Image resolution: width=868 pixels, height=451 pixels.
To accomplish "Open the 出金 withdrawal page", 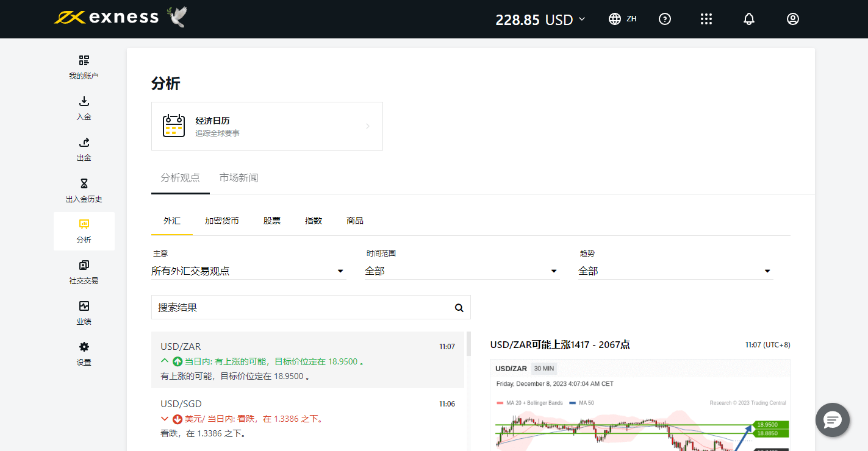I will click(x=84, y=149).
